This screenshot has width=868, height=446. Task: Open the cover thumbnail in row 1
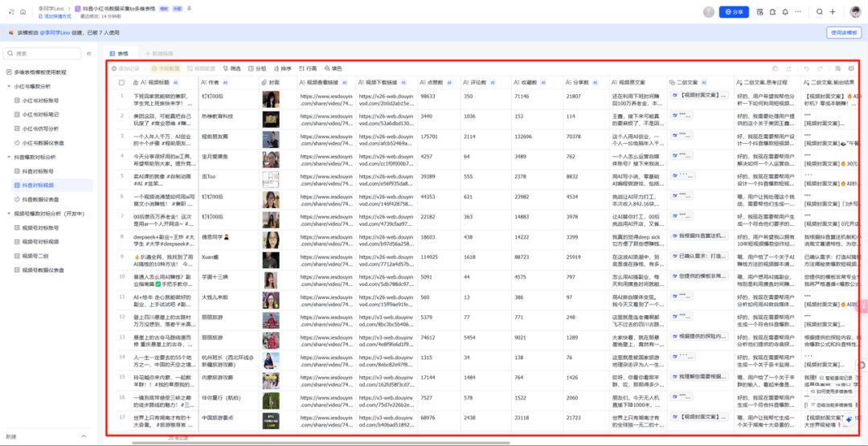tap(270, 99)
